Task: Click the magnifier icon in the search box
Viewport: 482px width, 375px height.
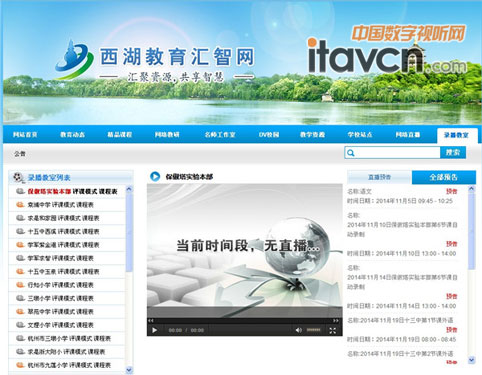Action: [x=351, y=153]
